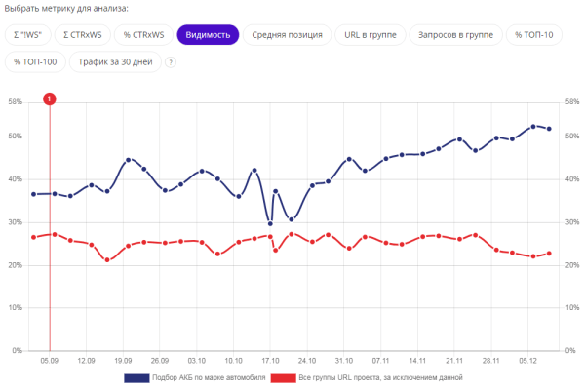Image resolution: width=585 pixels, height=392 pixels.
Task: Click the last blue data point on chart
Action: coord(549,129)
